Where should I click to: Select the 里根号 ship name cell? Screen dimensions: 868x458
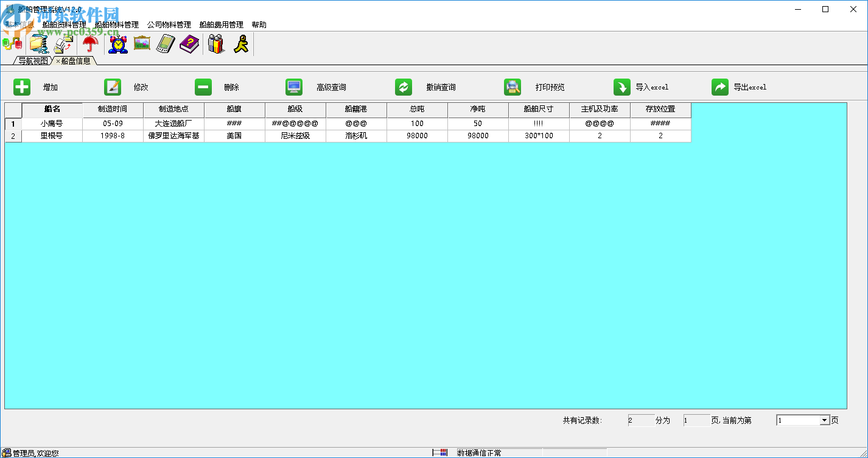click(x=52, y=136)
